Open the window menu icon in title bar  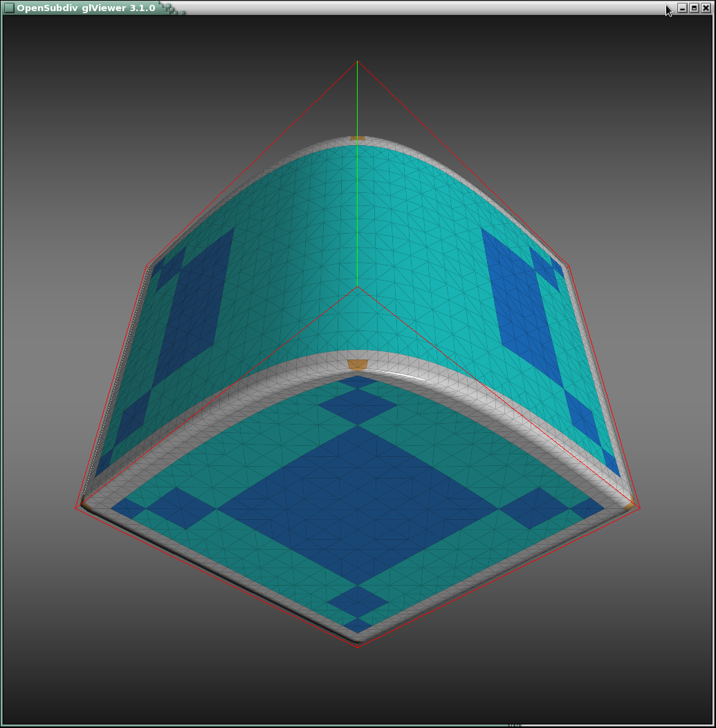[9, 8]
